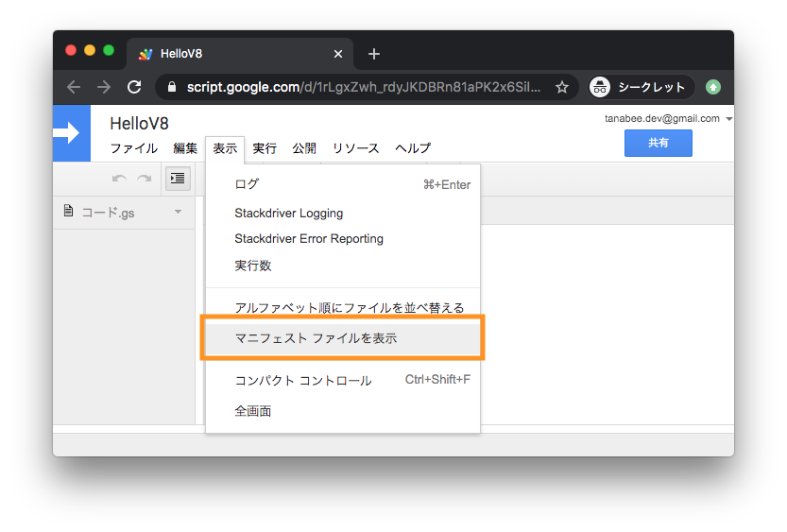Choose コンパクト コントロール

click(x=343, y=381)
